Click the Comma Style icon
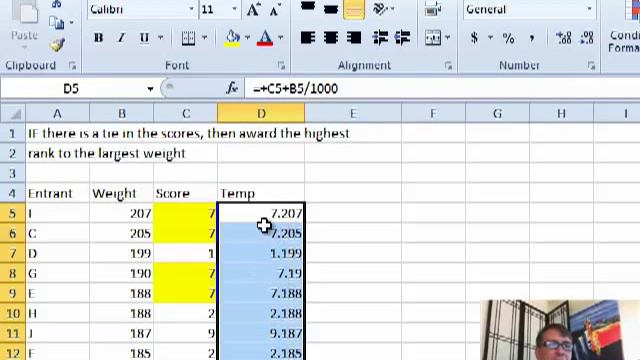 (532, 38)
